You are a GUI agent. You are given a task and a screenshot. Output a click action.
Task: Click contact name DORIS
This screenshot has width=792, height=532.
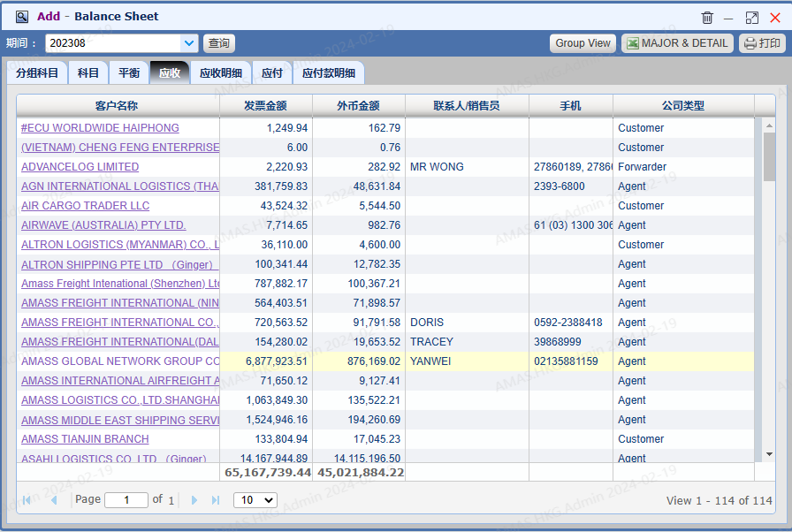(x=427, y=323)
